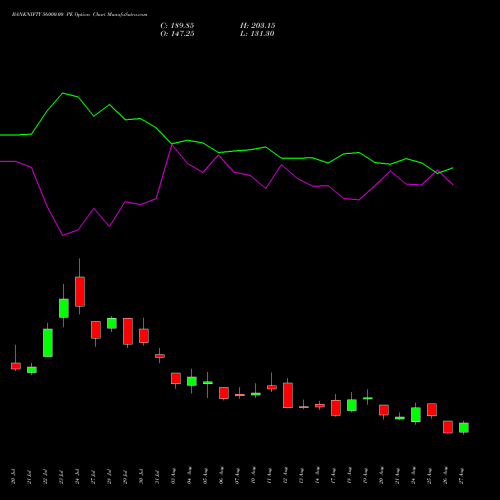Click the 20 Aug date label
Screen dimensions: 500x500
pos(381,476)
